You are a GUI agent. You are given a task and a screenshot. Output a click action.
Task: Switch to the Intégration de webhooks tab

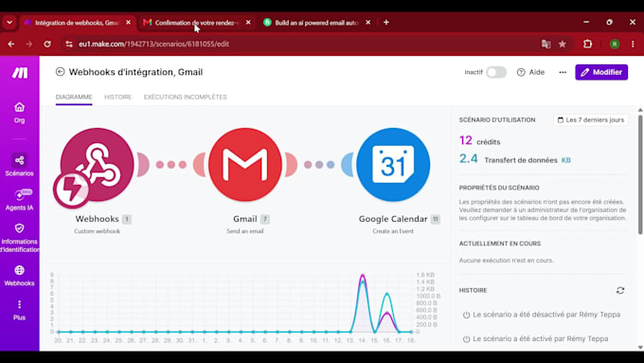(x=77, y=23)
